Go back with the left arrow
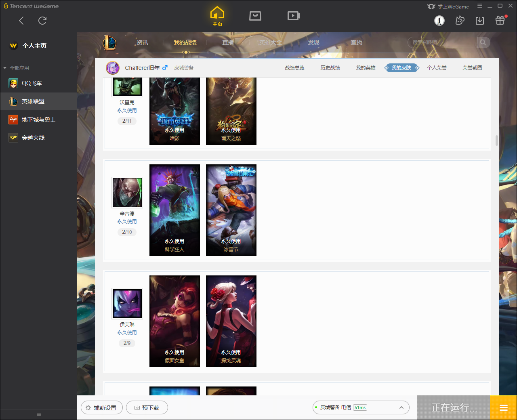The height and width of the screenshot is (420, 517). (21, 21)
